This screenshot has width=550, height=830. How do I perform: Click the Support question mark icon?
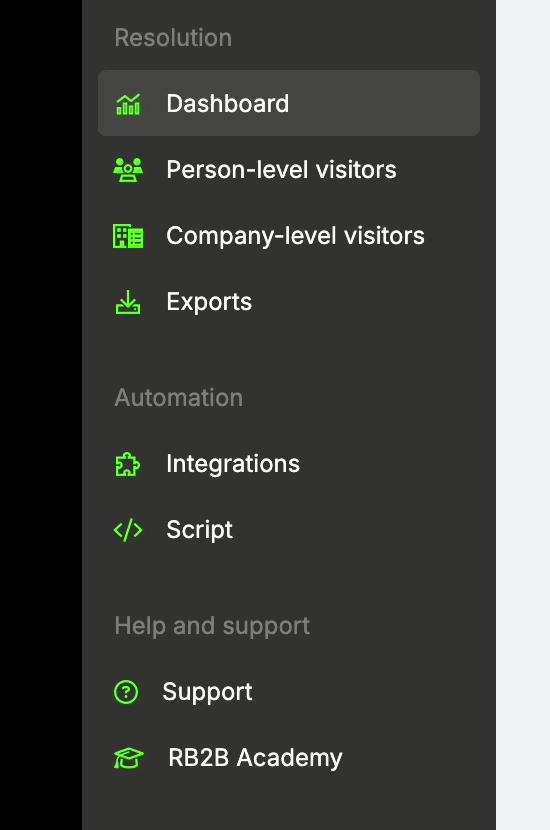click(126, 692)
